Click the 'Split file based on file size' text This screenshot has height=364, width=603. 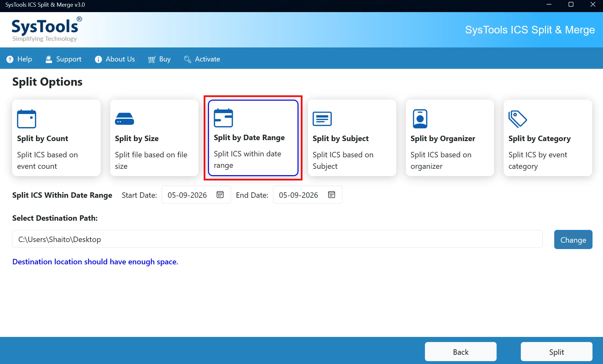tap(151, 161)
